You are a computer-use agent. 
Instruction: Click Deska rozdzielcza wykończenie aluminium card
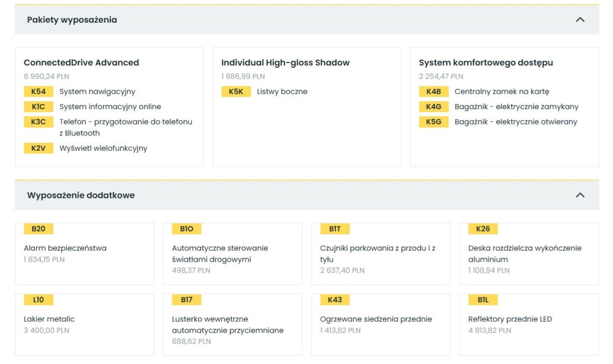529,254
